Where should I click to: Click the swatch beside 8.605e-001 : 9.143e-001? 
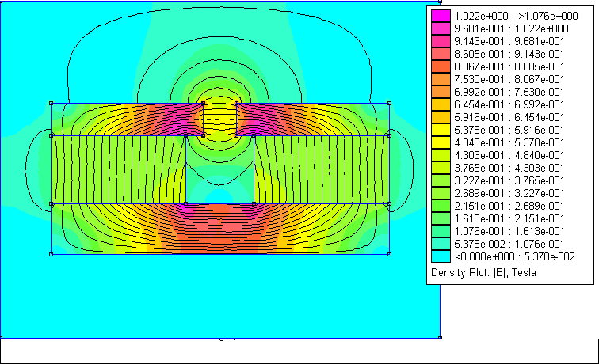[441, 54]
